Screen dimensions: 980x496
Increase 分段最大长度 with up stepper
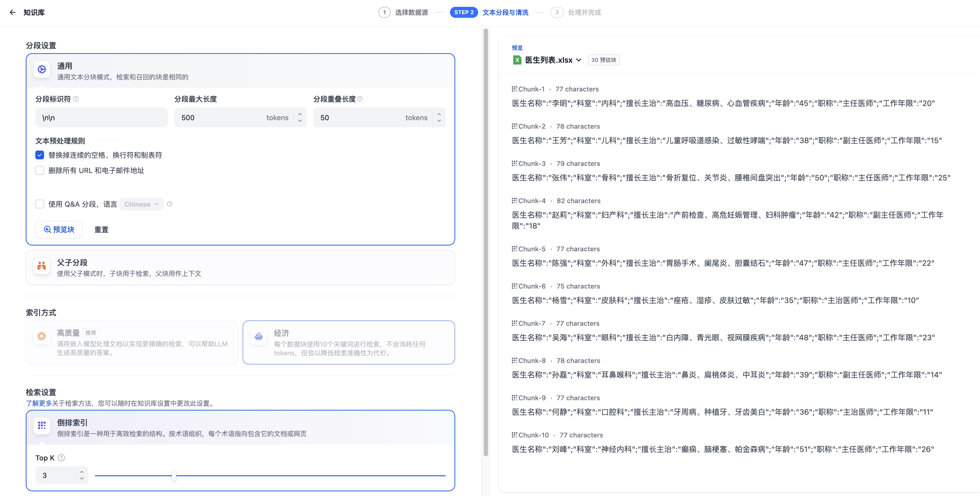[x=300, y=114]
